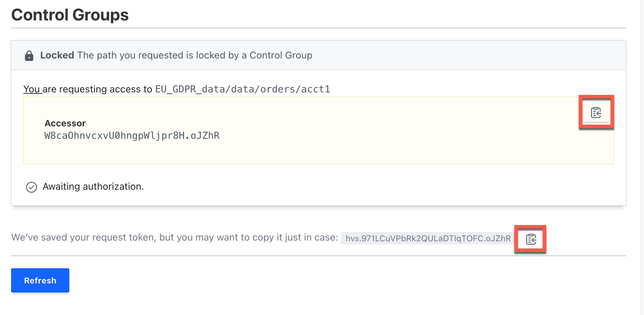The image size is (644, 315).
Task: Select the clipboard icon inside the accessor panel
Action: [596, 112]
